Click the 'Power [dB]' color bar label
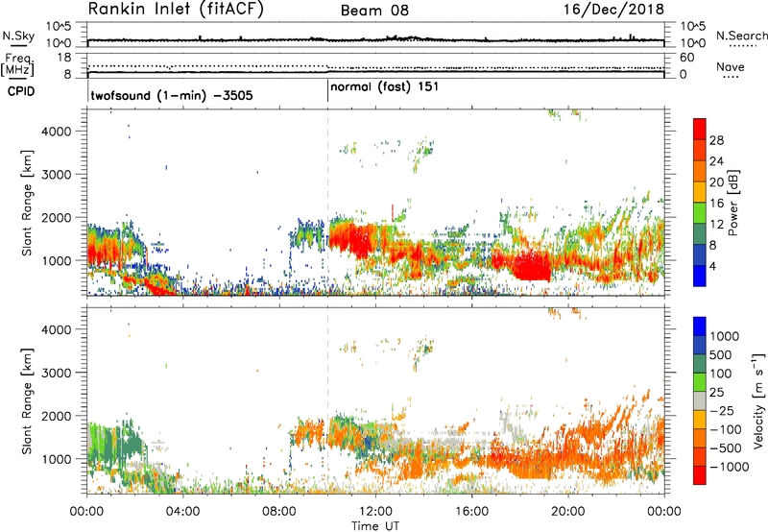This screenshot has width=768, height=532. point(733,203)
